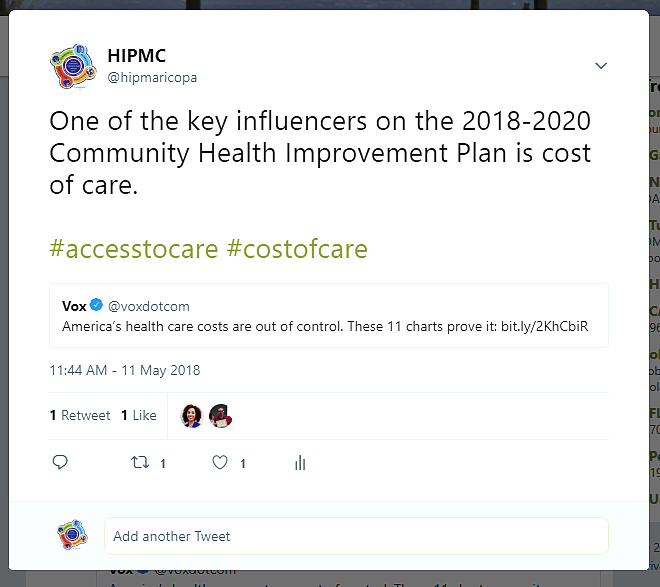This screenshot has height=587, width=660.
Task: Open tweet timestamp 11:44 AM - 11 May 2018
Action: tap(125, 370)
